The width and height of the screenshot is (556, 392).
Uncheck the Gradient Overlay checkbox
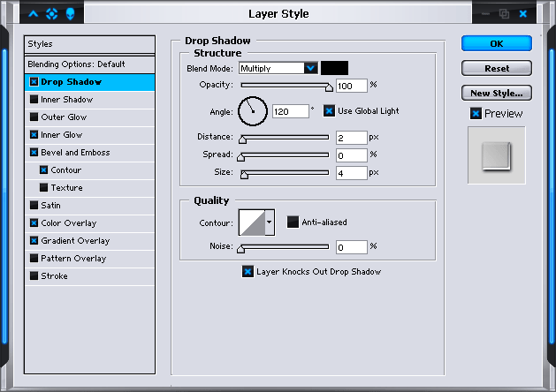(34, 240)
